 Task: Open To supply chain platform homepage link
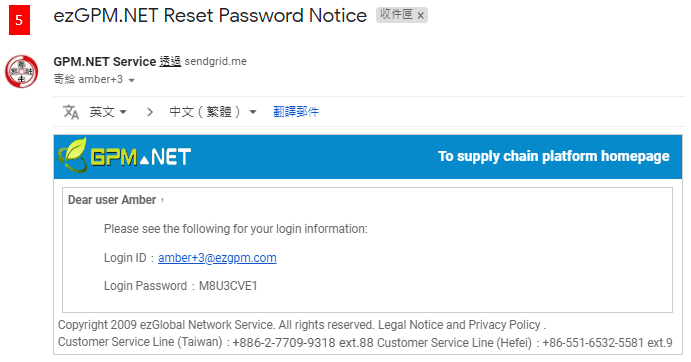pos(554,156)
